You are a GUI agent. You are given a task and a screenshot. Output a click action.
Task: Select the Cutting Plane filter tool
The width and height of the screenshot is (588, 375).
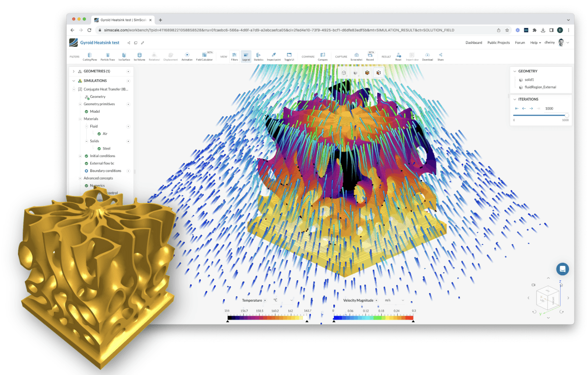point(90,56)
